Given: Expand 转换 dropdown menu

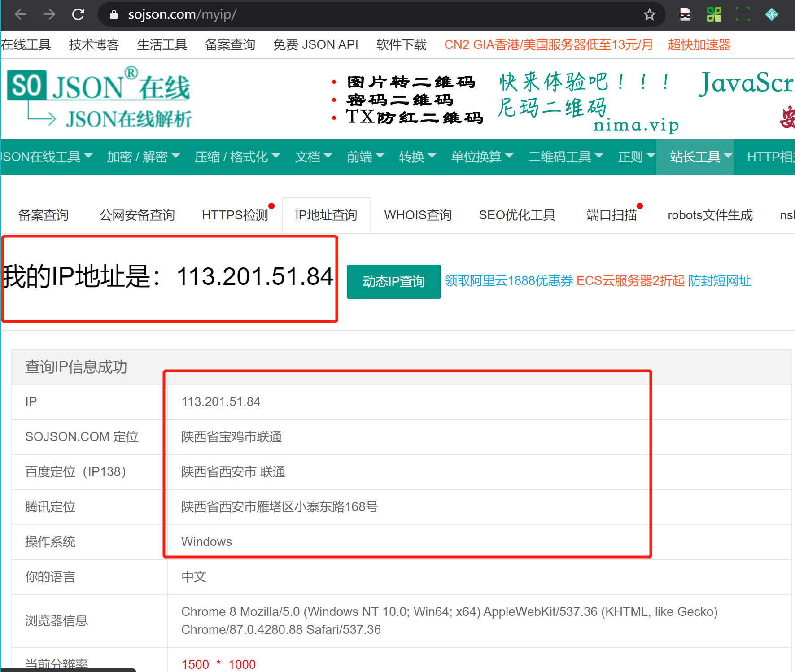Looking at the screenshot, I should click(418, 157).
